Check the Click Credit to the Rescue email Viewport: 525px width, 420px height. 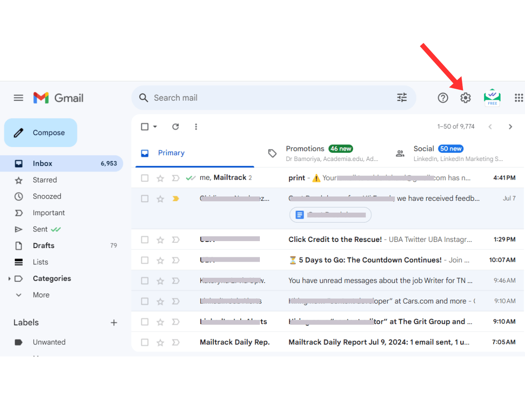pos(145,240)
